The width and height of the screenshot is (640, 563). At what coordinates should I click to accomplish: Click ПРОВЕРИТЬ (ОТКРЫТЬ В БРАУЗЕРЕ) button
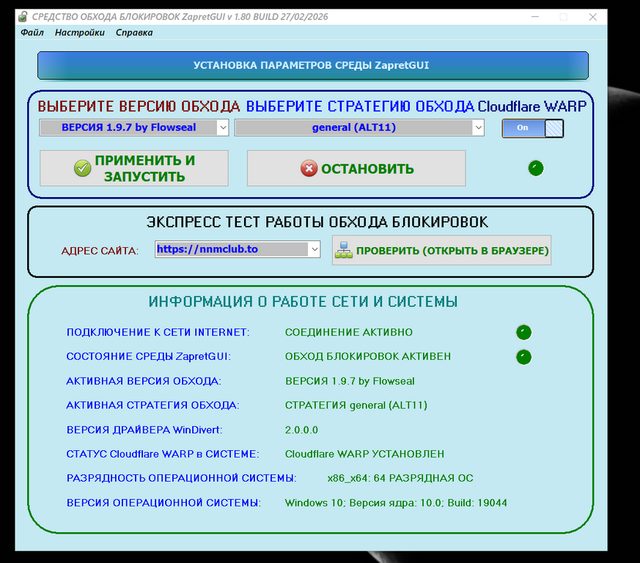click(442, 250)
